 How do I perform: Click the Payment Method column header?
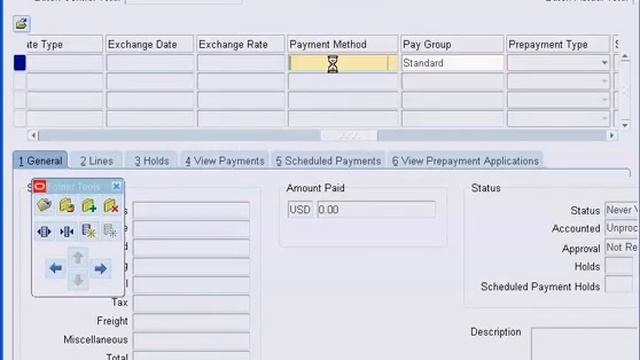pyautogui.click(x=342, y=44)
